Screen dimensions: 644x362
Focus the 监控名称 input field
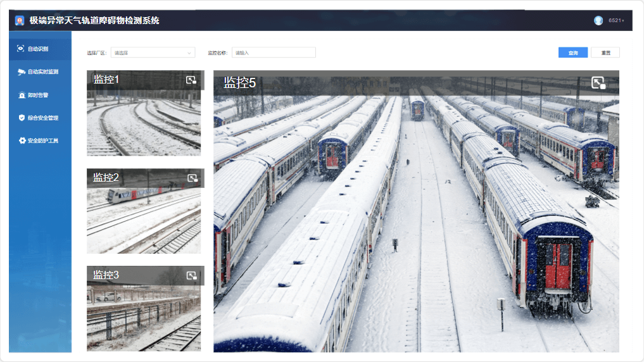[274, 53]
